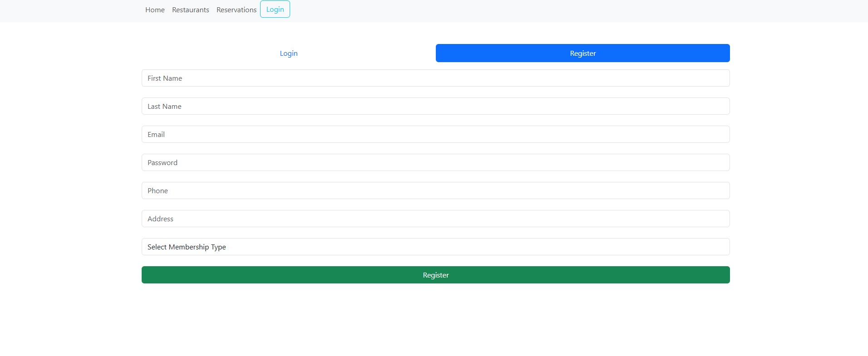
Task: Click the Home navigation link
Action: pos(155,10)
